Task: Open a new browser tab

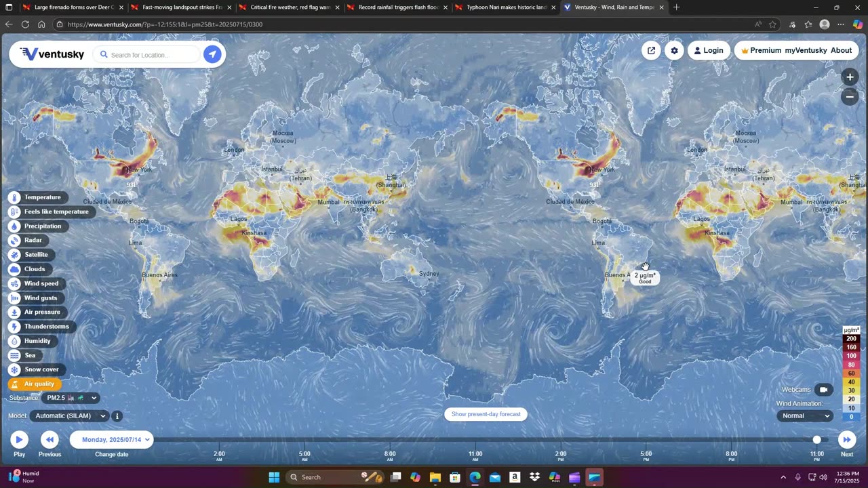Action: (676, 7)
